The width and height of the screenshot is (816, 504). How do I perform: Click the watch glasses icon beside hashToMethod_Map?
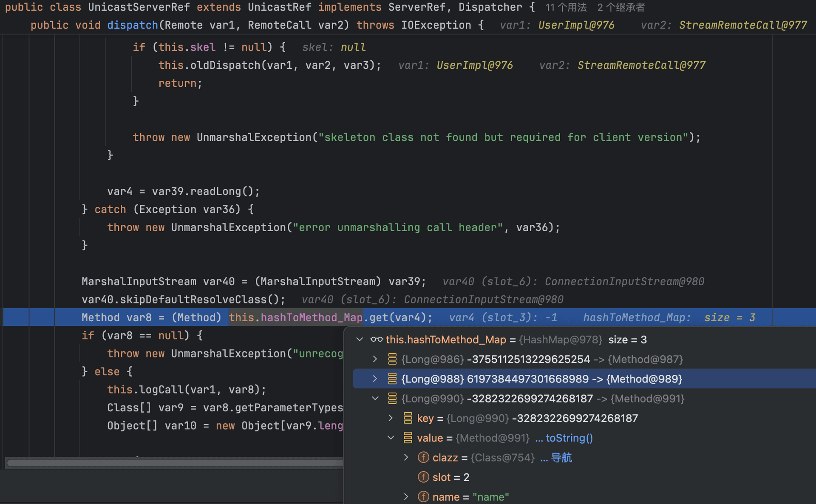(377, 340)
